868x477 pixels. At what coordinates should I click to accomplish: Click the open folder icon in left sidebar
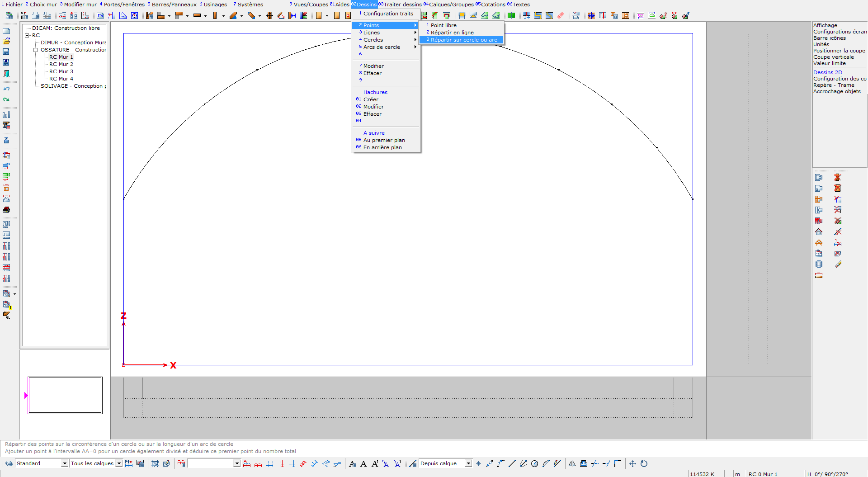pos(6,41)
